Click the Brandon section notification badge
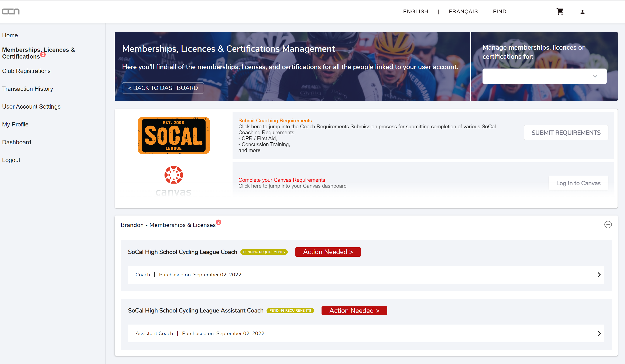 (x=218, y=222)
